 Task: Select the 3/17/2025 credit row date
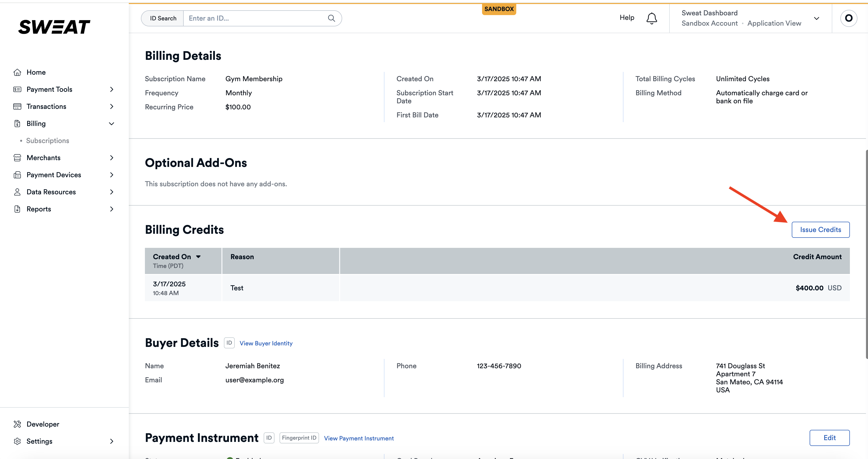(169, 284)
